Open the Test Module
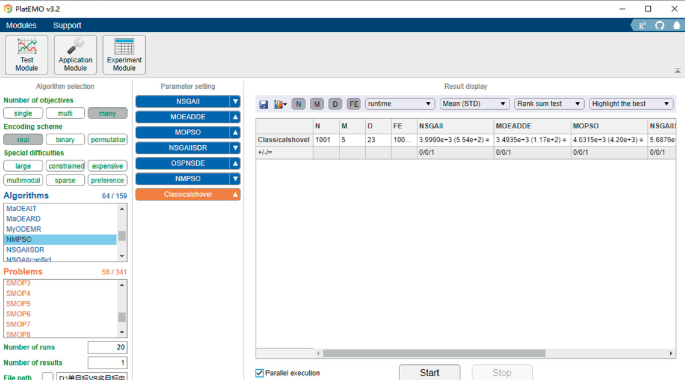Image resolution: width=685 pixels, height=380 pixels. 27,55
